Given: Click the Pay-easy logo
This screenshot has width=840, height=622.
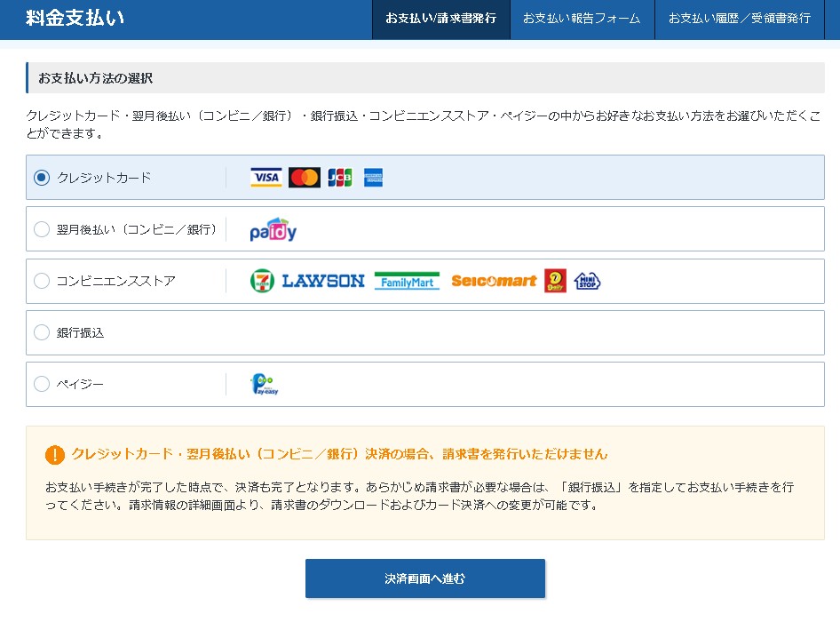Looking at the screenshot, I should coord(264,385).
